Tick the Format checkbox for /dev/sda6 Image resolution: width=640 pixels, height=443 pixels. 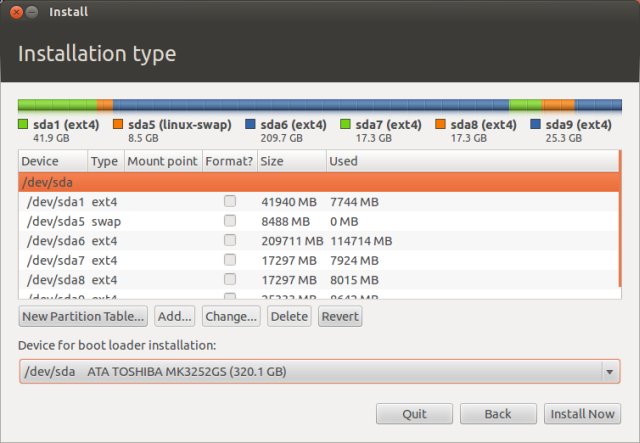click(230, 240)
